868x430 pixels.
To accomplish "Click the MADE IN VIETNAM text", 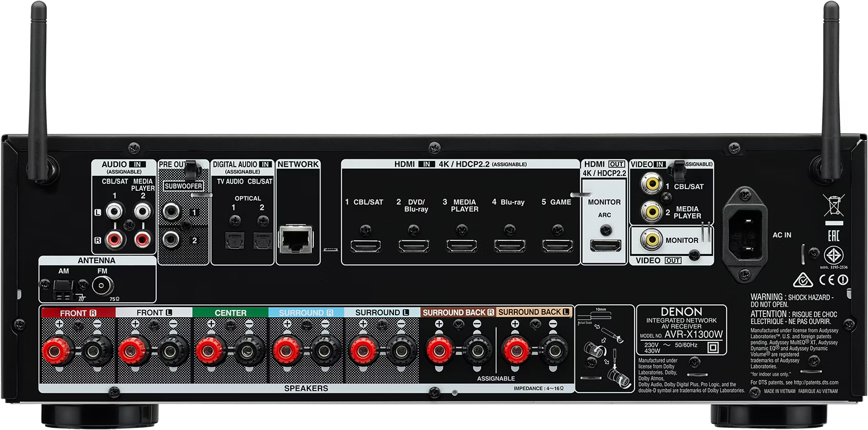I will tap(780, 391).
